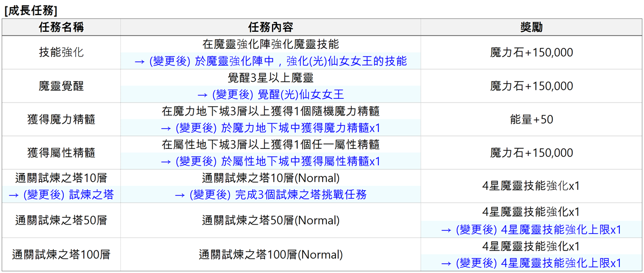
Task: Click blue text 完成3個試煉之塔挑戰任務
Action: click(x=270, y=195)
